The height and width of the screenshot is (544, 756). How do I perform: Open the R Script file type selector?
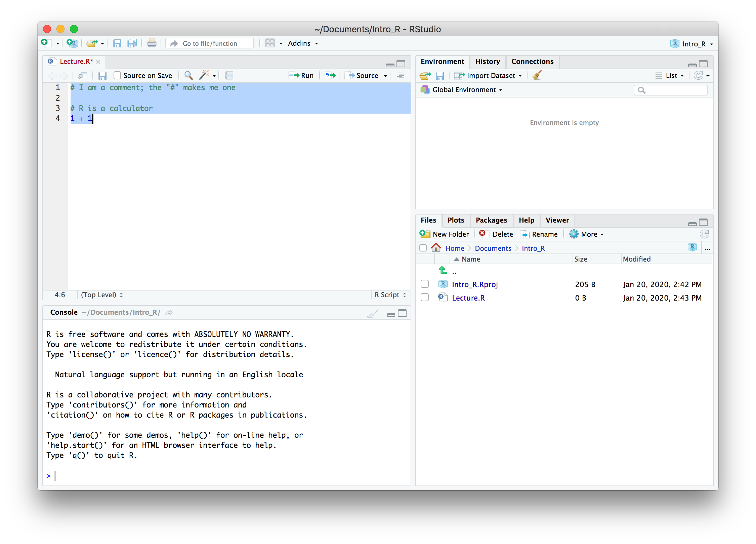pos(390,295)
